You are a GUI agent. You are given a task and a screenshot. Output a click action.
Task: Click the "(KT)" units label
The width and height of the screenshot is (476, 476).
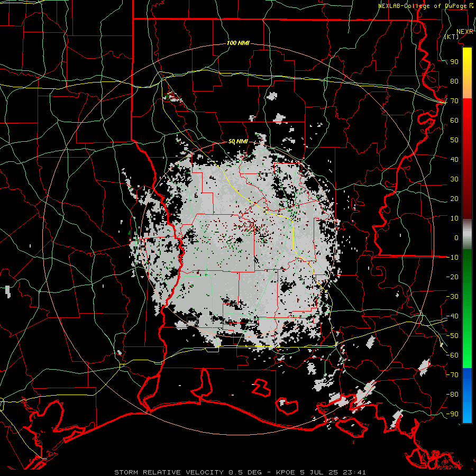(x=452, y=36)
